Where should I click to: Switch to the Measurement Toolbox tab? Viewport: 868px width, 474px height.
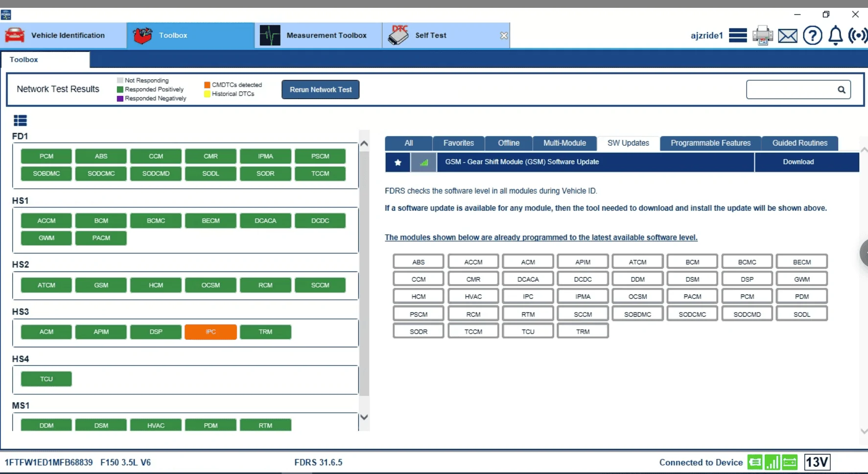click(x=318, y=35)
